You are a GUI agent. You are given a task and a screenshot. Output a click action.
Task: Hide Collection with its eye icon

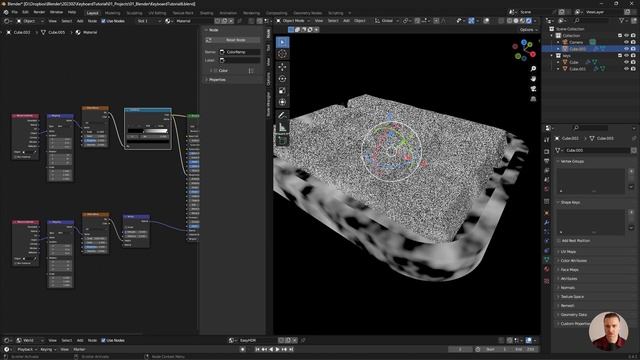click(627, 36)
